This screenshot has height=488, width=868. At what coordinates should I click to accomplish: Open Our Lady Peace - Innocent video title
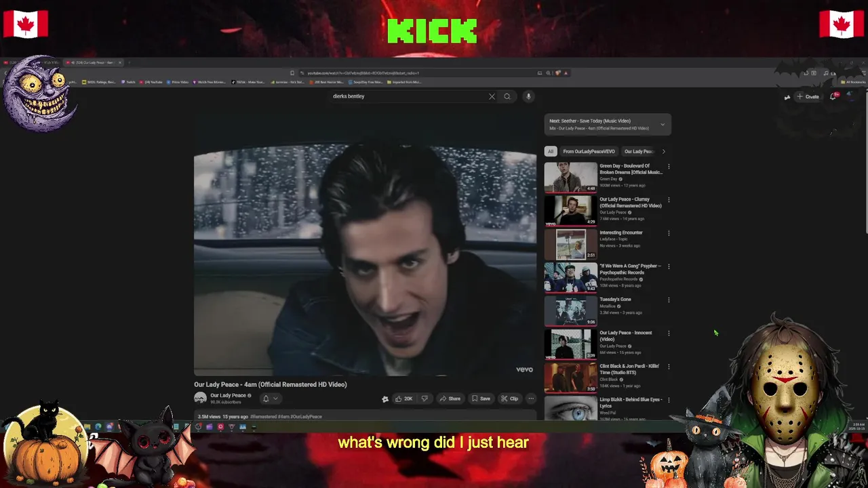(625, 335)
